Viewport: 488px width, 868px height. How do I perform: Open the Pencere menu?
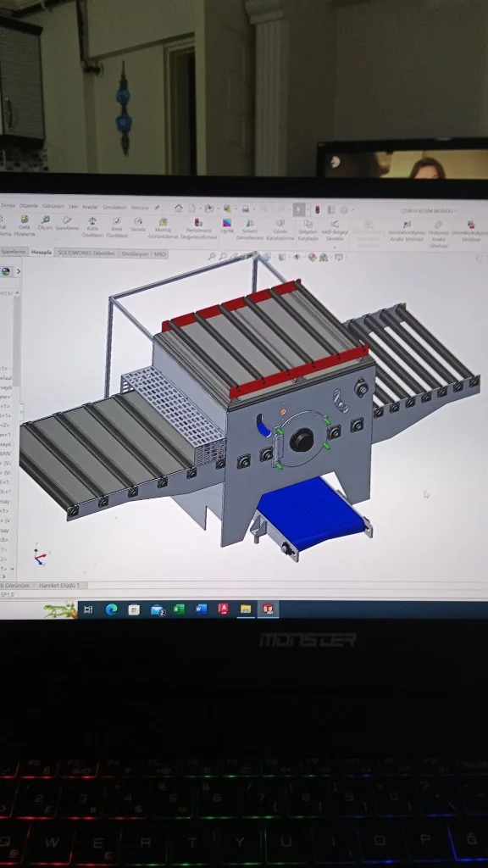coord(140,208)
